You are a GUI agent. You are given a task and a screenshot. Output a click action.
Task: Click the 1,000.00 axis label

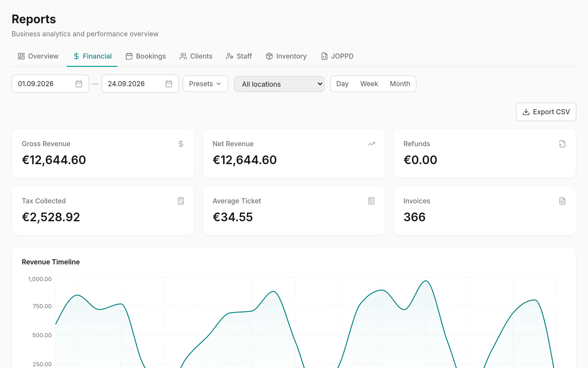pyautogui.click(x=40, y=279)
